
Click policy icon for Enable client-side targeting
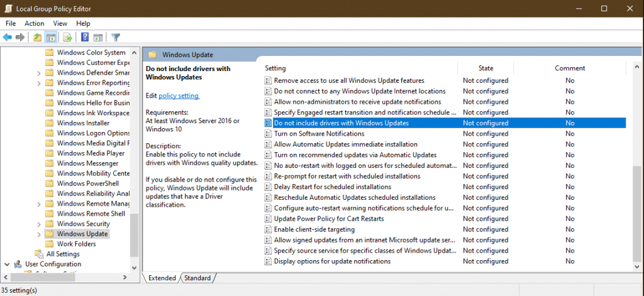pos(268,229)
